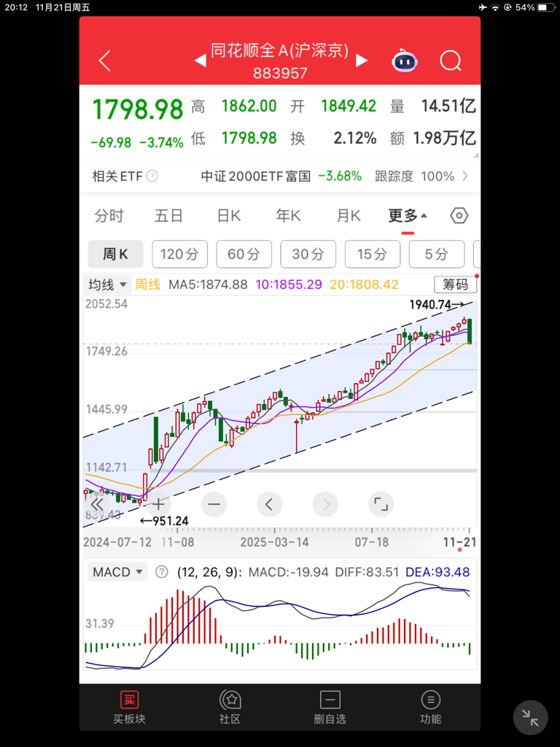Move chart left with left chevron

[x=270, y=504]
